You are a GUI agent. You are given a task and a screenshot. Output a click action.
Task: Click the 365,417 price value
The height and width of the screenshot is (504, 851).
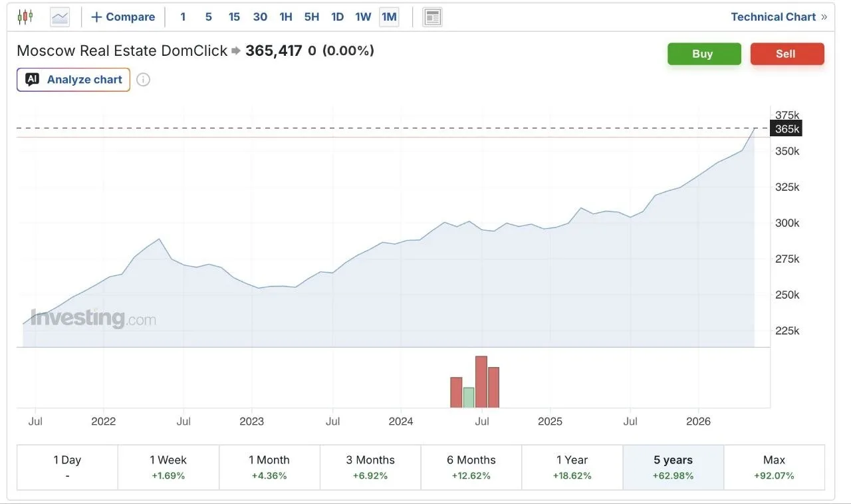pos(274,51)
